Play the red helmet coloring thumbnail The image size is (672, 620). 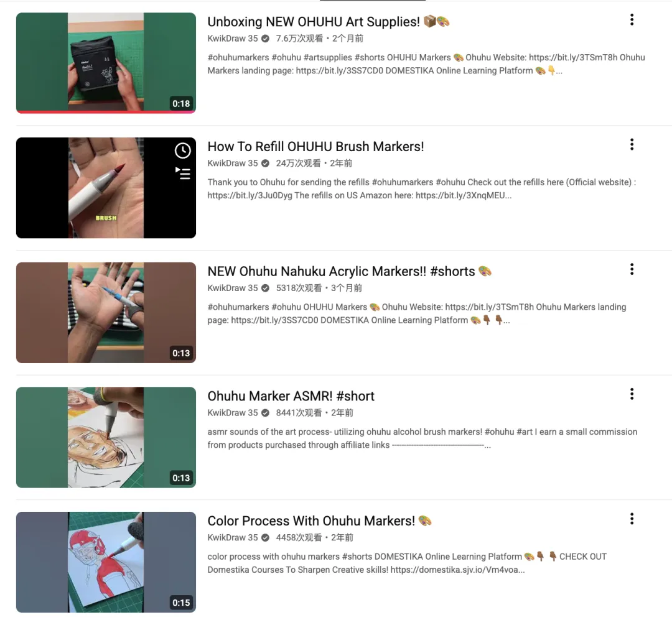[x=106, y=562]
